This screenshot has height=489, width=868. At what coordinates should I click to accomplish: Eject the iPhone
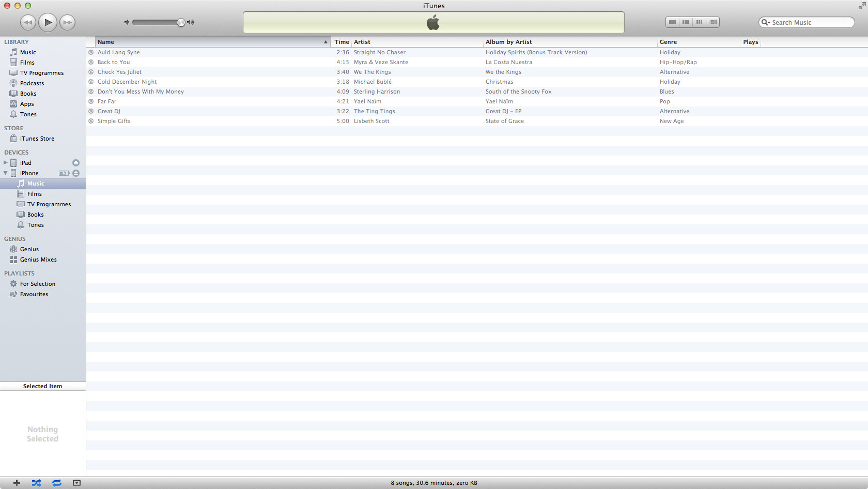tap(76, 173)
